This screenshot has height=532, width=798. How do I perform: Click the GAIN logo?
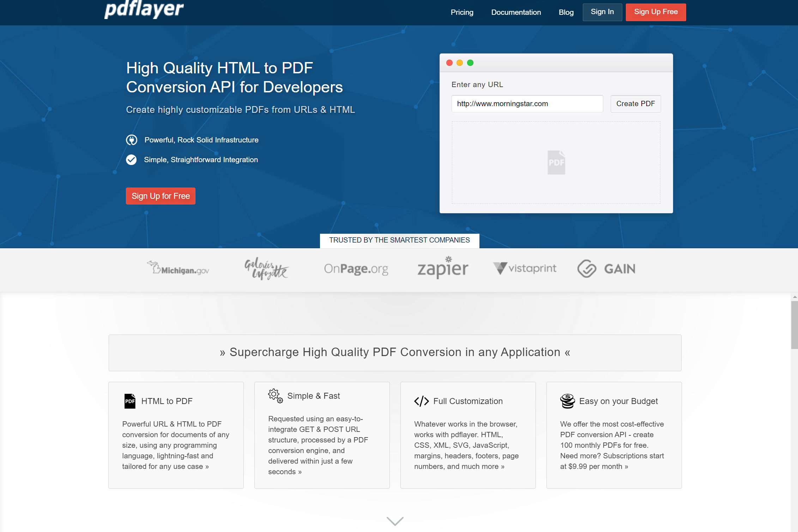(606, 269)
